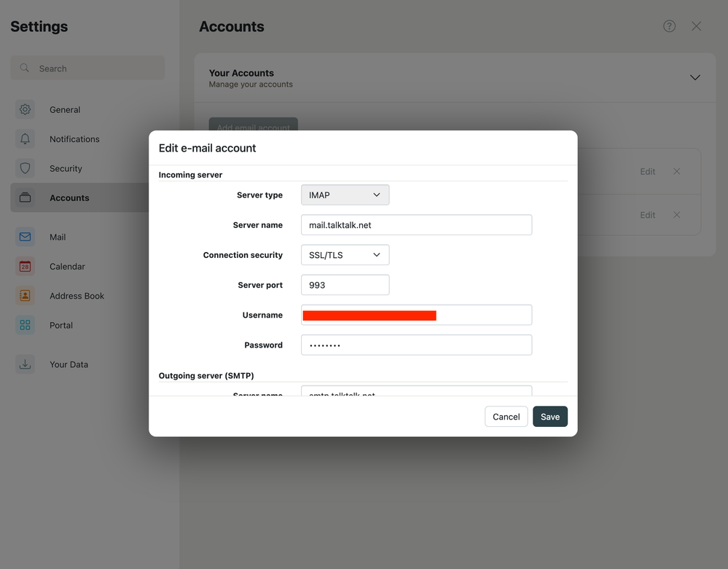Click the Calendar icon in sidebar
Image resolution: width=728 pixels, height=569 pixels.
[26, 267]
